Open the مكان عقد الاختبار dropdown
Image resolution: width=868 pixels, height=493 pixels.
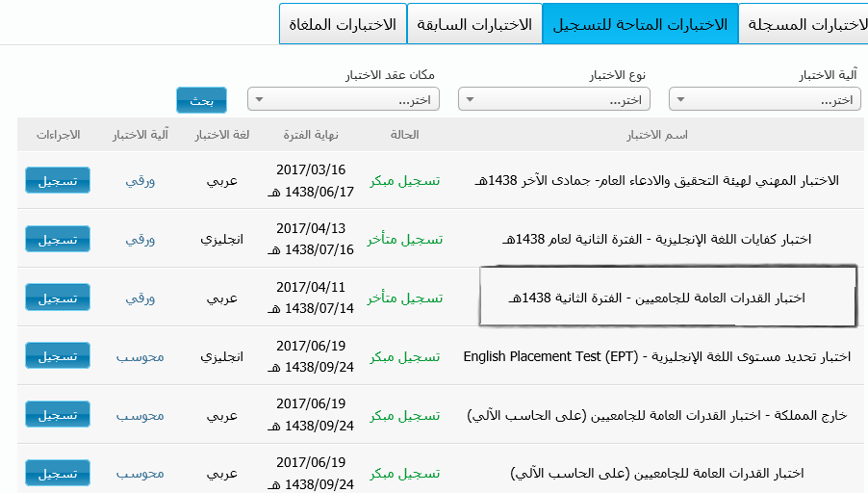[x=344, y=99]
